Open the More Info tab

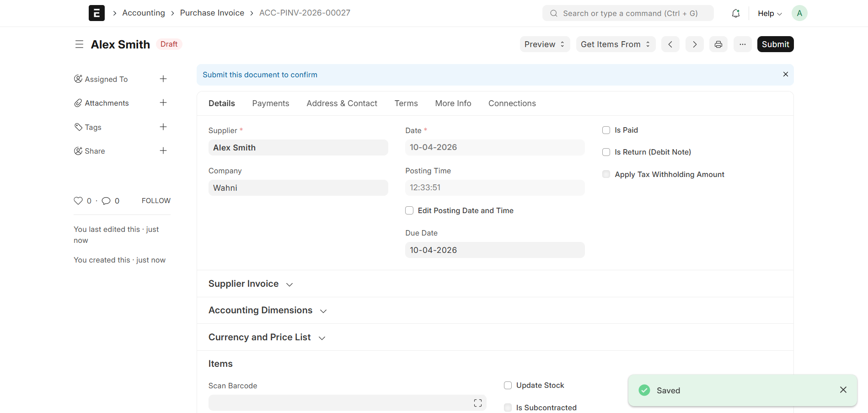click(x=453, y=103)
